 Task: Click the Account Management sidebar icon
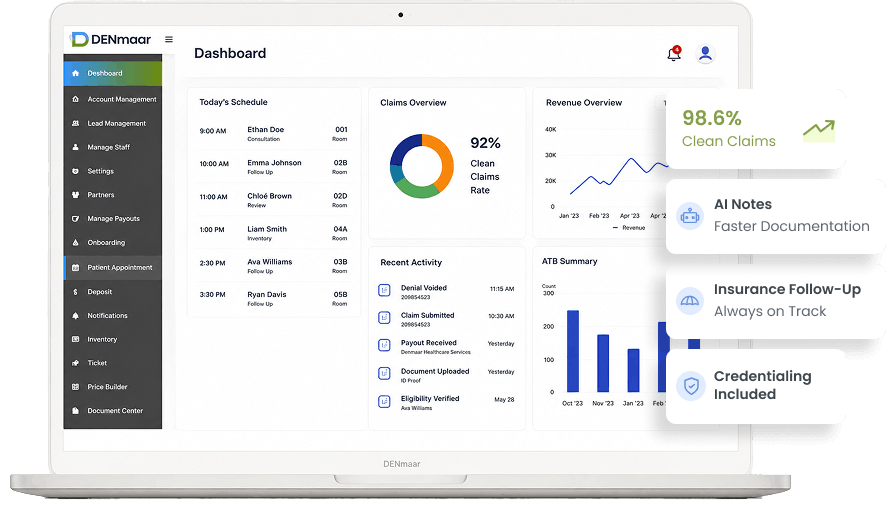click(x=75, y=99)
